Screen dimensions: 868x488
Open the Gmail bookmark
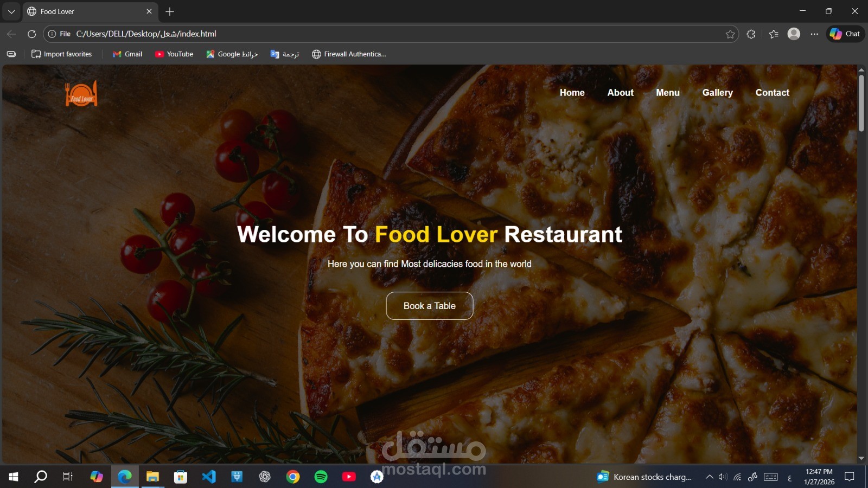127,54
